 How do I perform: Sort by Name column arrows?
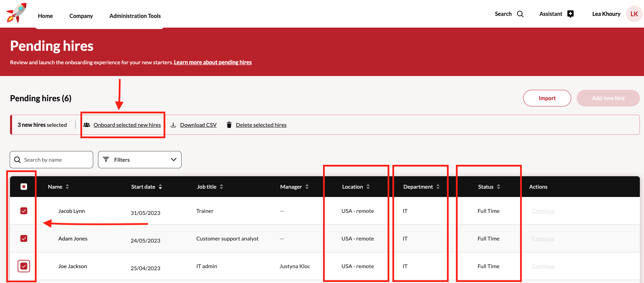(67, 187)
